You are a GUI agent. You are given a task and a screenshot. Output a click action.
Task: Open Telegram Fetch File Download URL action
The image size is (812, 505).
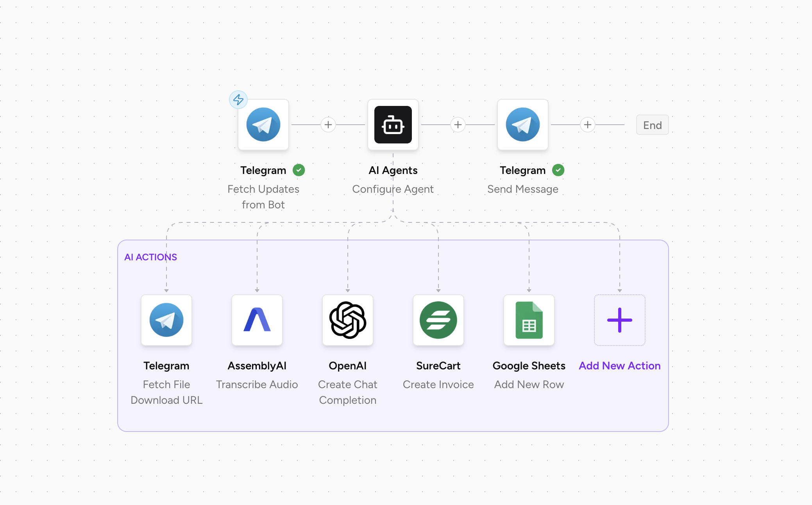click(166, 320)
